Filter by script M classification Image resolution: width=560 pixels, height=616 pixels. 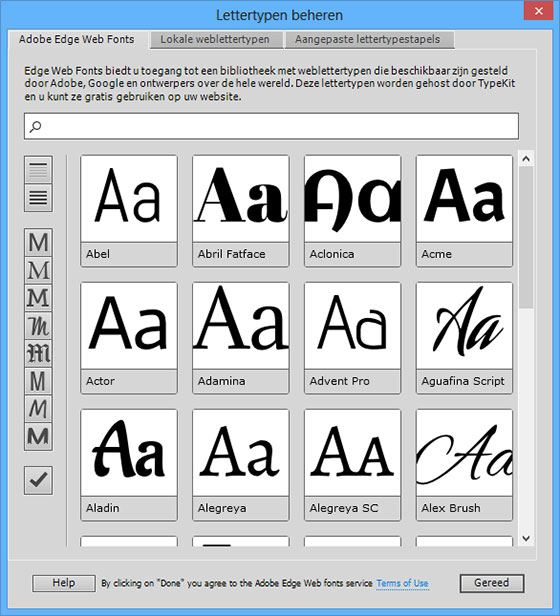click(x=38, y=326)
